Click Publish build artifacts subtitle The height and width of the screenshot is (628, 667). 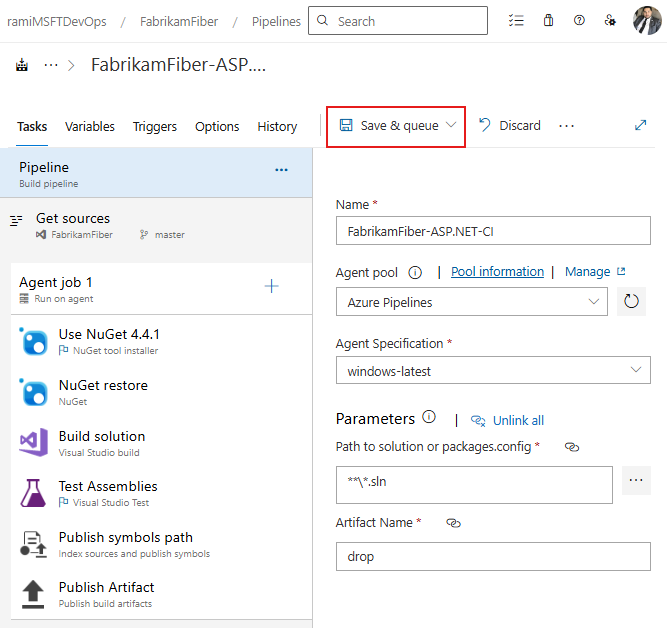pyautogui.click(x=105, y=604)
